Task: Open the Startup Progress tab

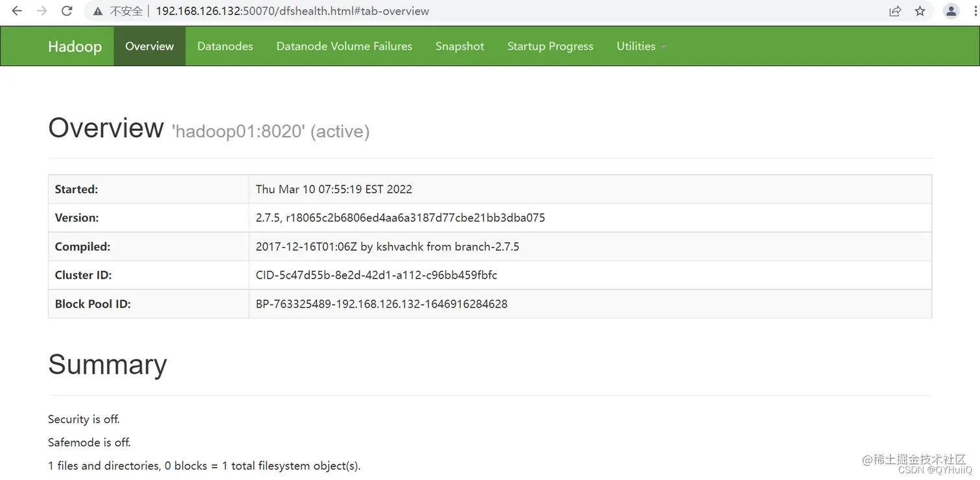Action: pos(550,46)
